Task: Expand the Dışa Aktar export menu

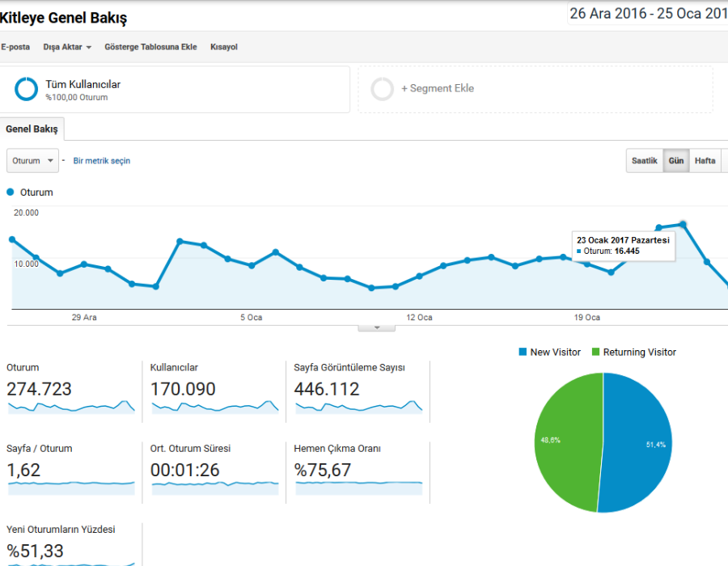Action: coord(67,47)
